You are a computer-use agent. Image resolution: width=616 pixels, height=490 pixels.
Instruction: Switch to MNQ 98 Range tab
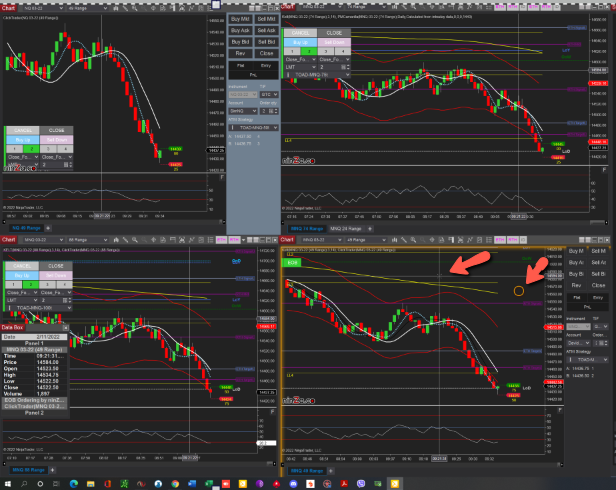coord(28,470)
